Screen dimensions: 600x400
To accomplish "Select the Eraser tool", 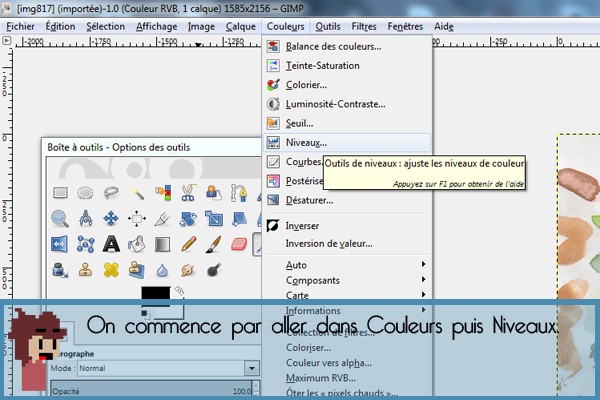I will coord(239,244).
